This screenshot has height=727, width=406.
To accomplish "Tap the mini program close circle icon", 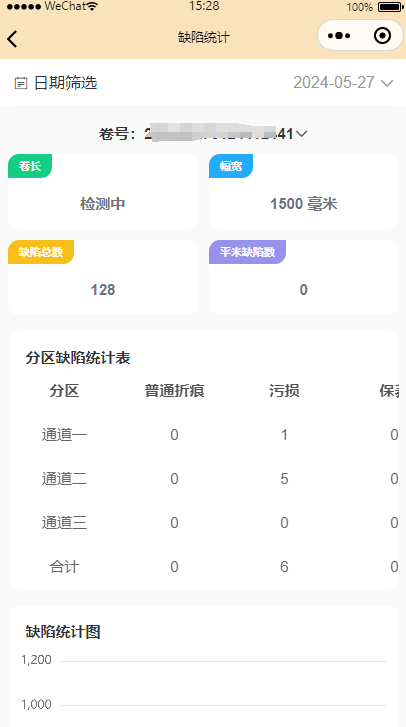I will pos(382,36).
